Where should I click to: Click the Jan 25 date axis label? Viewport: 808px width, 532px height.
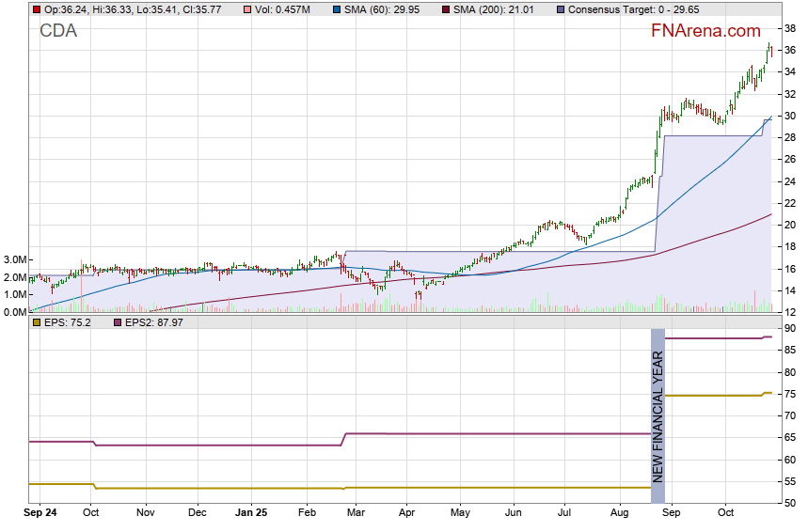[x=251, y=514]
